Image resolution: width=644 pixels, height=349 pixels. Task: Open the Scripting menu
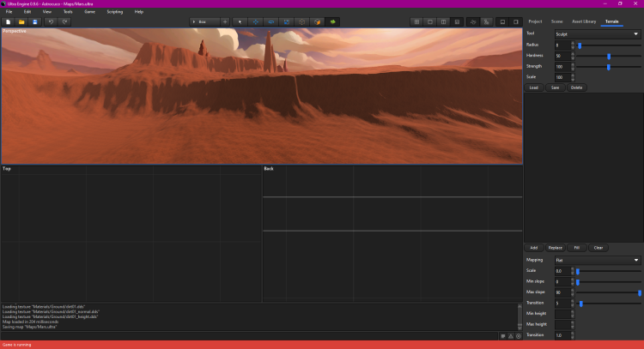click(114, 12)
